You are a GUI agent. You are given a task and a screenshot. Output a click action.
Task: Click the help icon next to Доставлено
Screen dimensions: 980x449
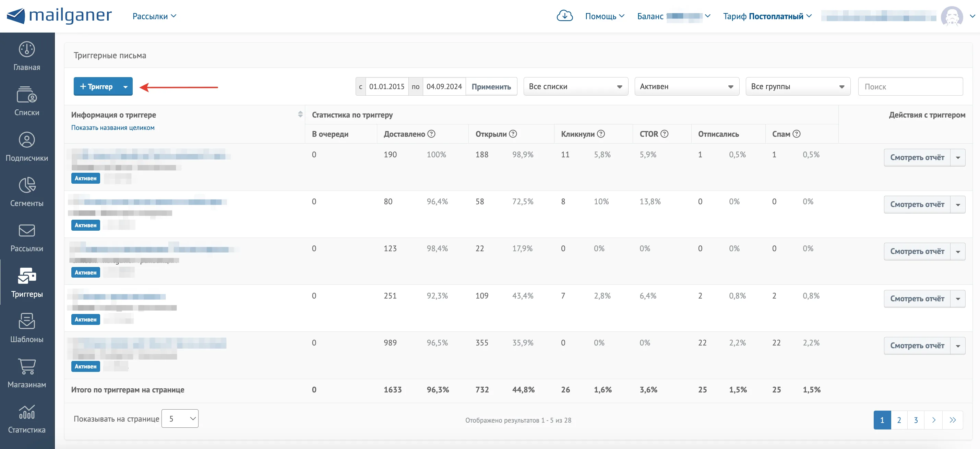pyautogui.click(x=431, y=134)
